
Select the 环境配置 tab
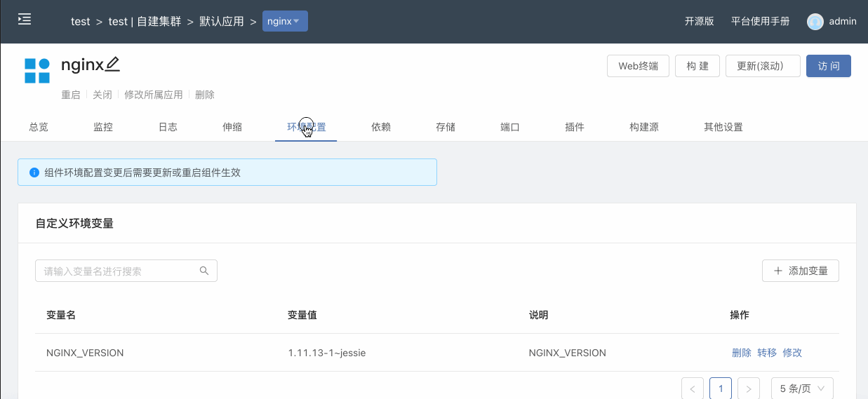pyautogui.click(x=307, y=127)
